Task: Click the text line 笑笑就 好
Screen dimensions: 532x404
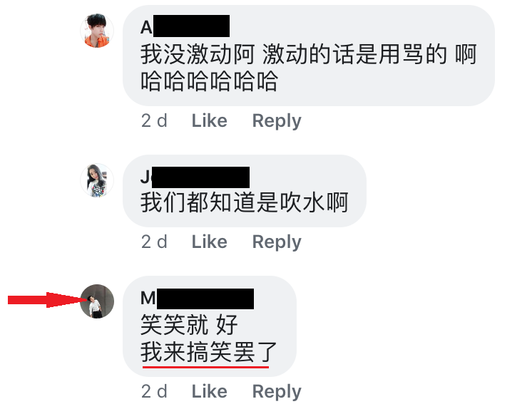Action: coord(189,325)
